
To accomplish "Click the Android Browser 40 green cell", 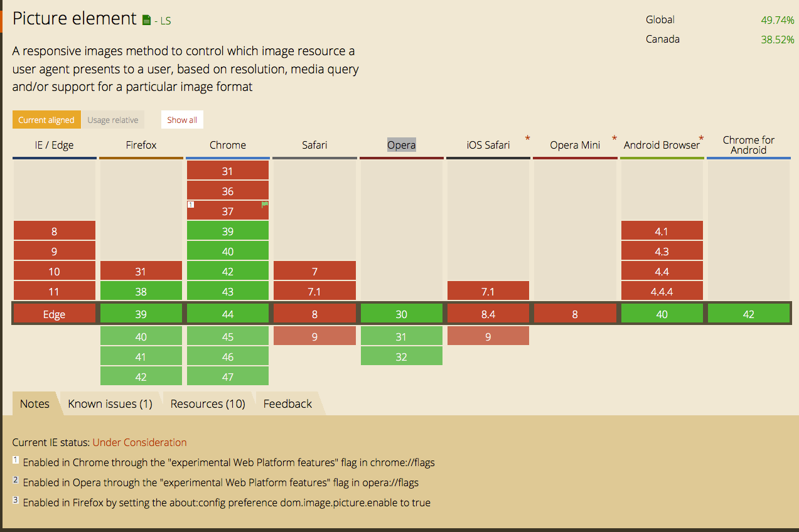I will point(662,314).
